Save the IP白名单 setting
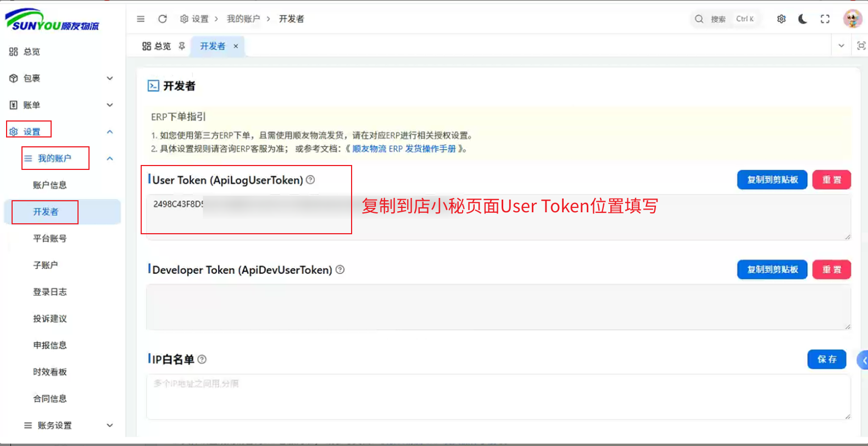 point(827,359)
